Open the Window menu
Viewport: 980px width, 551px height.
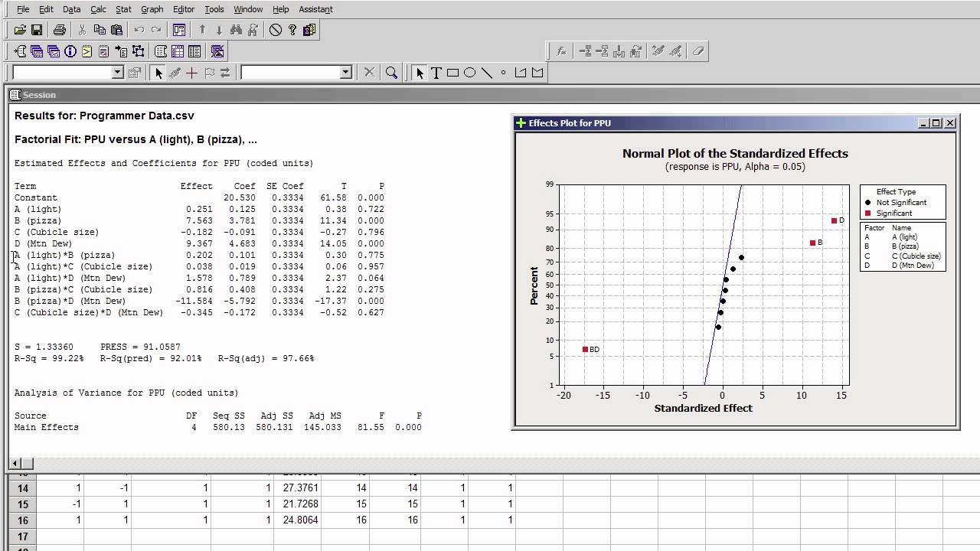pyautogui.click(x=248, y=9)
